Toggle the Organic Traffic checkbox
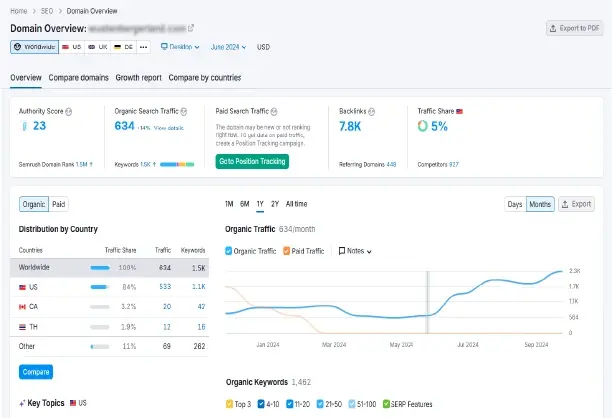 click(x=229, y=251)
